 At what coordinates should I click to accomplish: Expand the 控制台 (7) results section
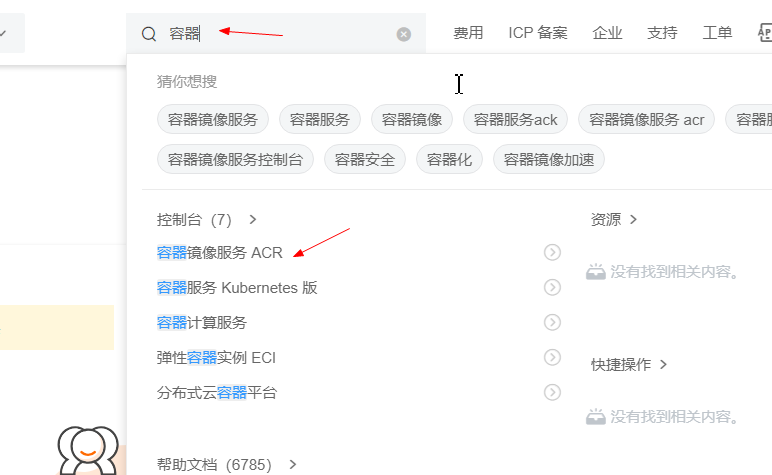click(207, 220)
